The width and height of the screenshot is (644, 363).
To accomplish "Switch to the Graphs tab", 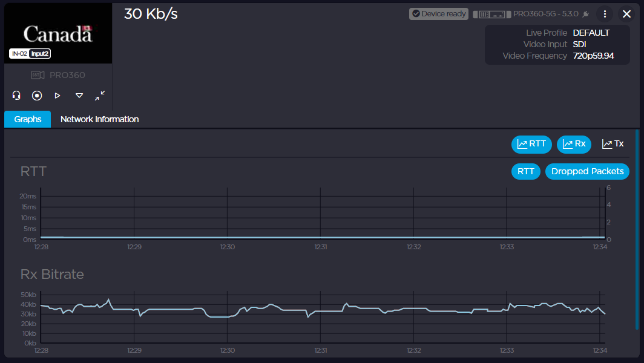I will [28, 119].
